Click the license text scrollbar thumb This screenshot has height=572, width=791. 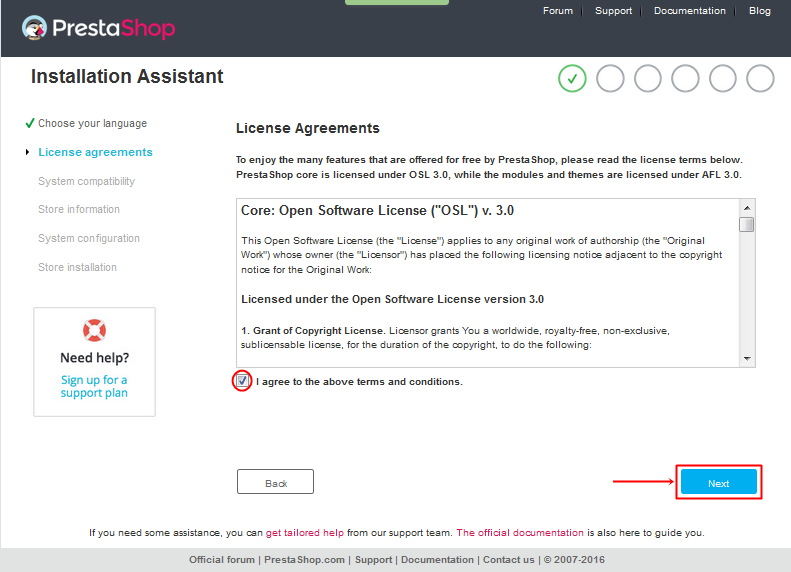[x=747, y=224]
